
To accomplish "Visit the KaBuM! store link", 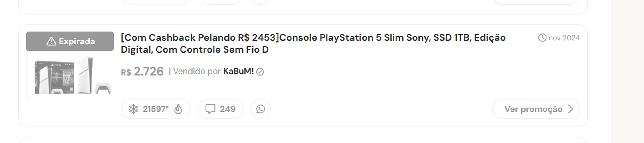I will point(238,71).
